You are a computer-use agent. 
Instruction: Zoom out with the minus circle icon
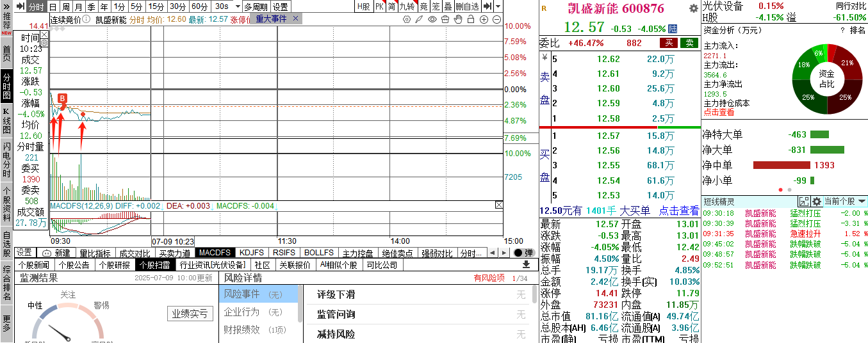click(x=496, y=20)
